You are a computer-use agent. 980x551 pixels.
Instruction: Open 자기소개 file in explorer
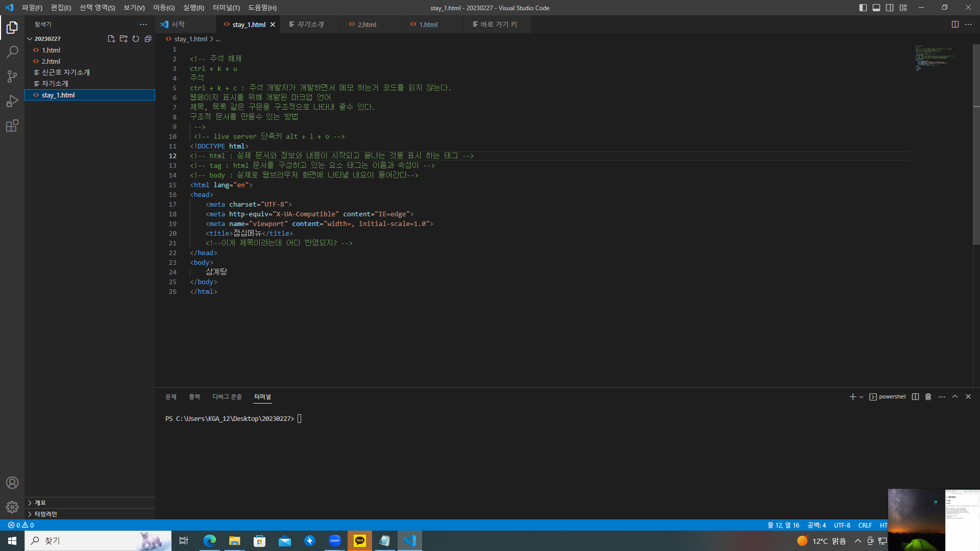pyautogui.click(x=55, y=84)
